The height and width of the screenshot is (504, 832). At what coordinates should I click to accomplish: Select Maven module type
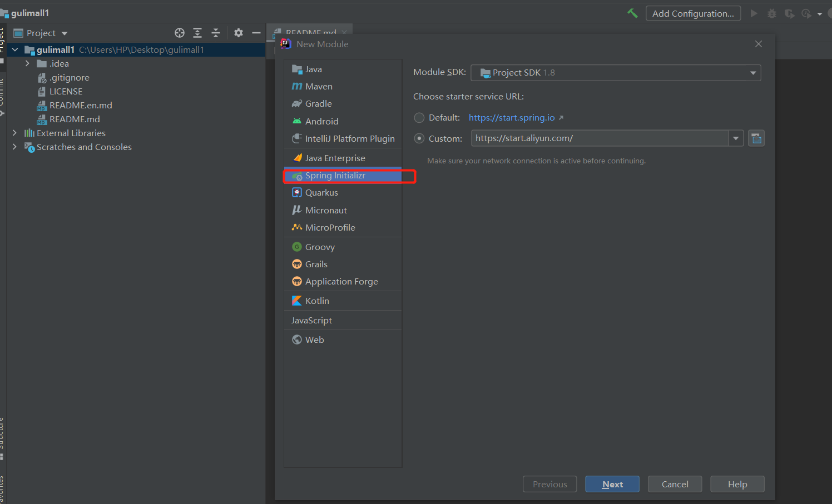(x=343, y=86)
